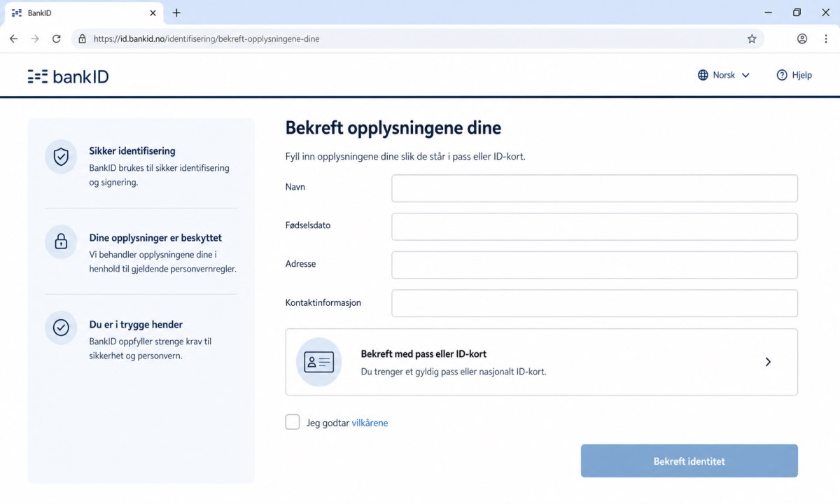Minimize the browser window
This screenshot has width=840, height=504.
(x=769, y=13)
